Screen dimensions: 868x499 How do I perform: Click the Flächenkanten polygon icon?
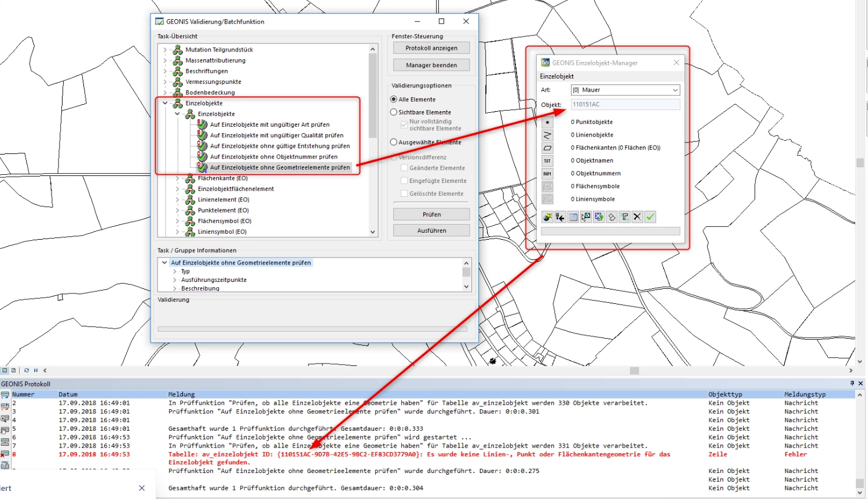(547, 148)
